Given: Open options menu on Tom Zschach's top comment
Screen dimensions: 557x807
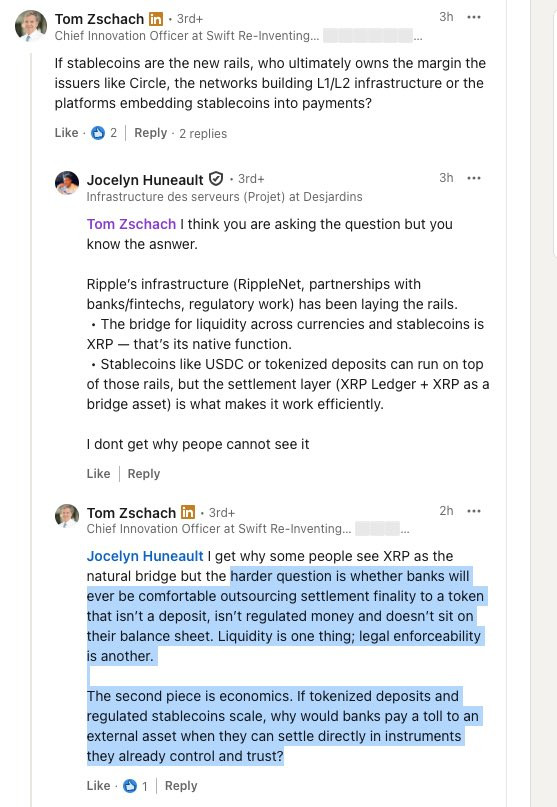Looking at the screenshot, I should 473,17.
